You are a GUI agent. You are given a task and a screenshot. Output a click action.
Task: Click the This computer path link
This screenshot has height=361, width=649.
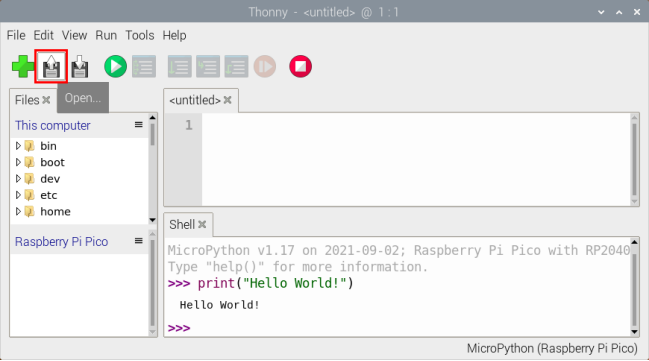point(53,125)
